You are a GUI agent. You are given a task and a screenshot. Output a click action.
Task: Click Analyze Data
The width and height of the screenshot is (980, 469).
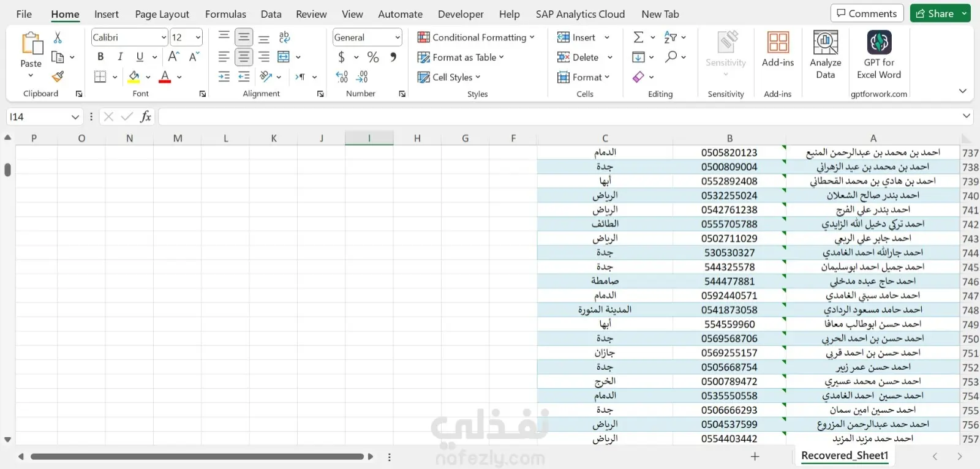pos(825,54)
